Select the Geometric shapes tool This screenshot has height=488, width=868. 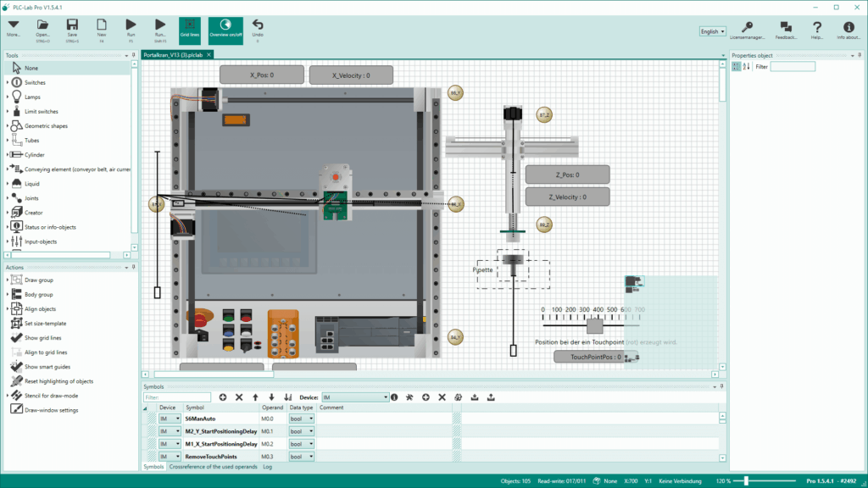click(46, 125)
